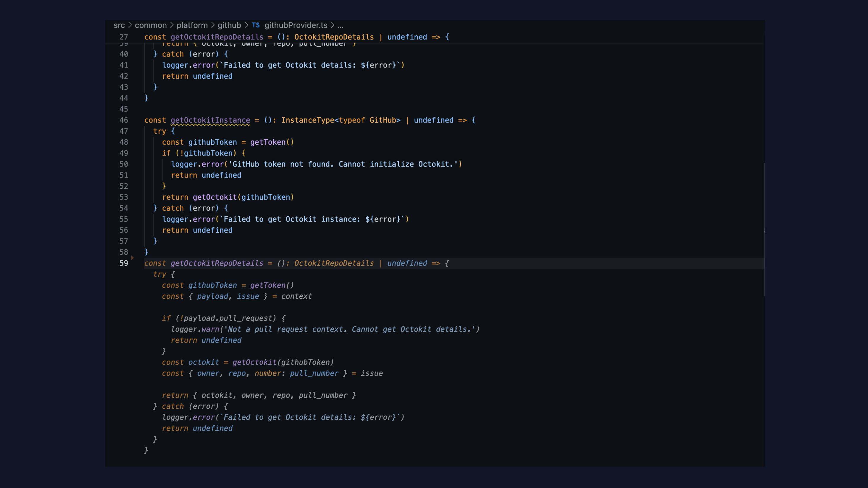868x488 pixels.
Task: Open the "platform" breadcrumb dropdown
Action: point(192,25)
